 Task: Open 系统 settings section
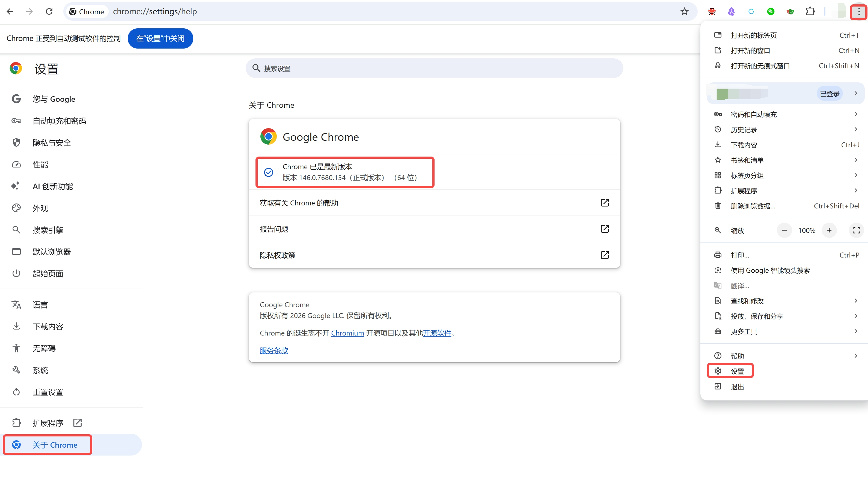point(72,370)
